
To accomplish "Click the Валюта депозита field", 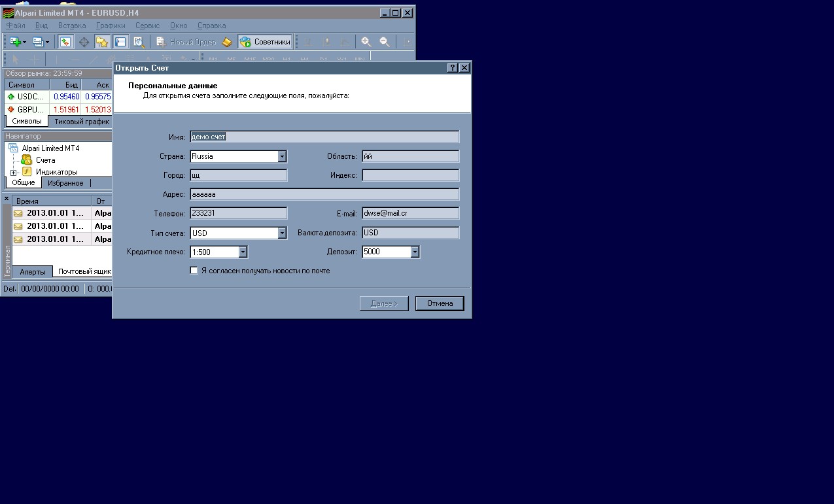I will tap(411, 233).
